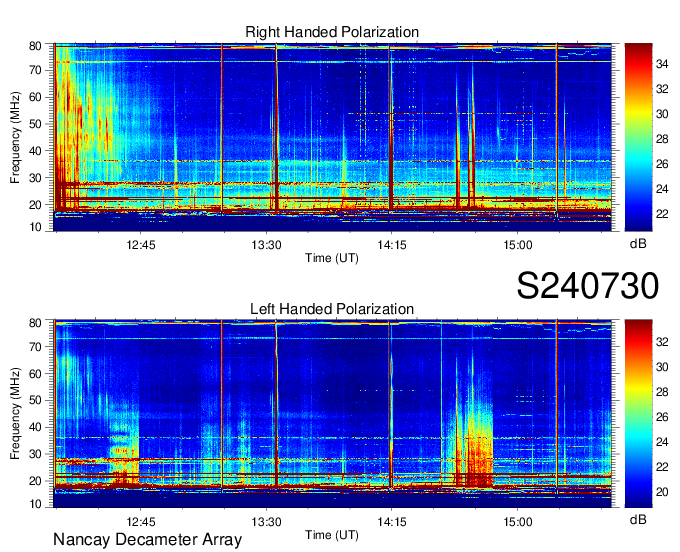The height and width of the screenshot is (552, 680).
Task: Click the 22 dB value on Left Handed colorbar
Action: click(662, 467)
